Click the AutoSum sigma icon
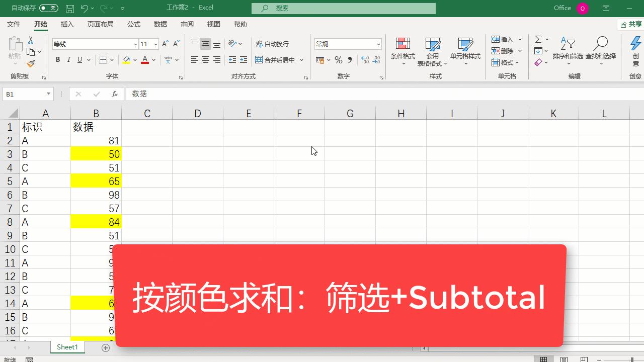 (x=538, y=39)
